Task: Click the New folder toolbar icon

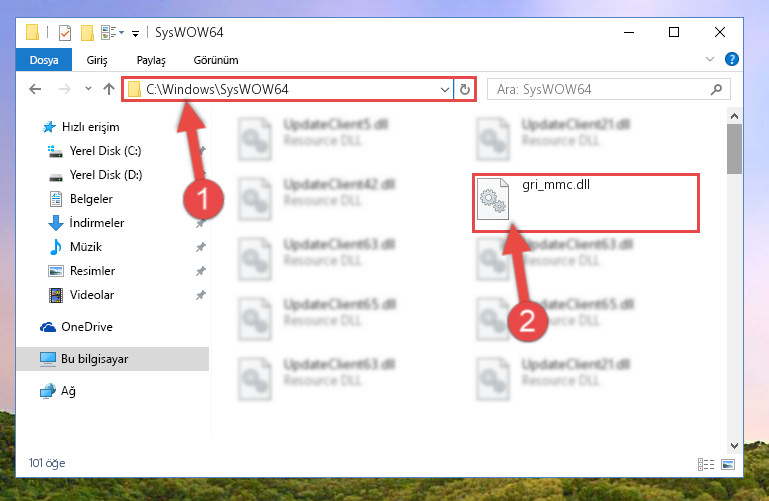Action: (x=87, y=33)
